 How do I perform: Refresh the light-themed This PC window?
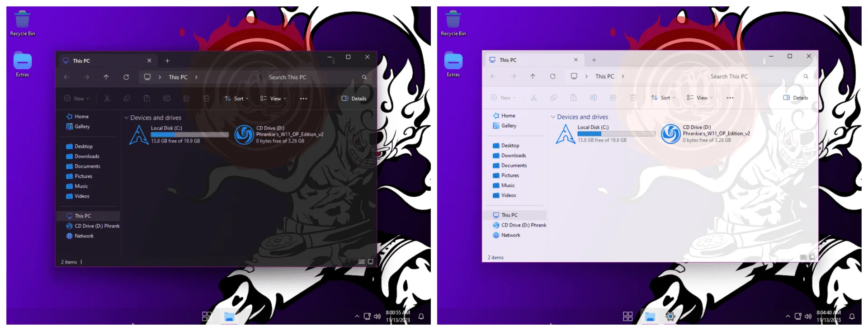pyautogui.click(x=553, y=76)
